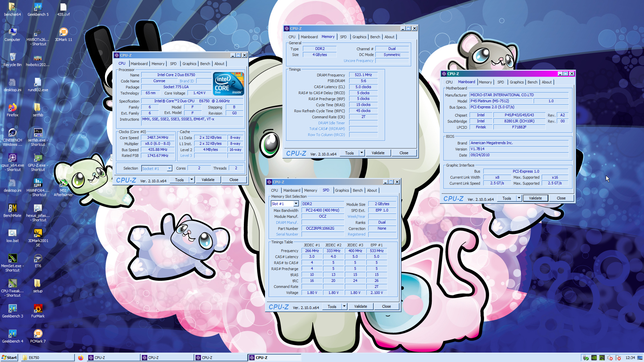Viewport: 644px width, 362px height.
Task: Open the Computer desktop icon
Action: (12, 35)
